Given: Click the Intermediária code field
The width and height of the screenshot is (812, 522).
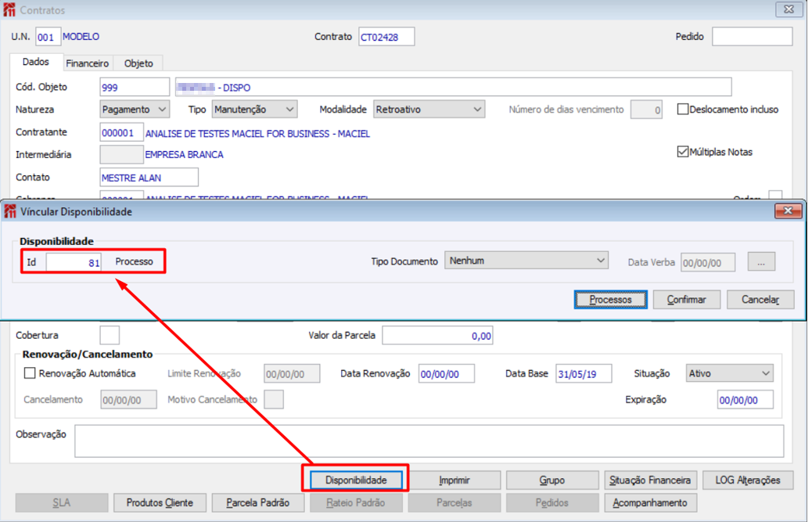Looking at the screenshot, I should (121, 154).
